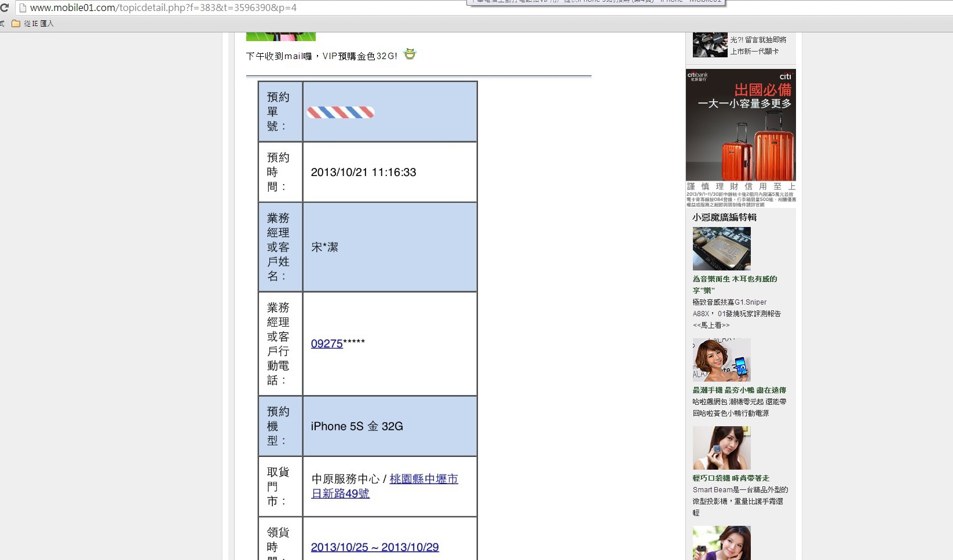Click the 預約機型 table label

click(278, 426)
